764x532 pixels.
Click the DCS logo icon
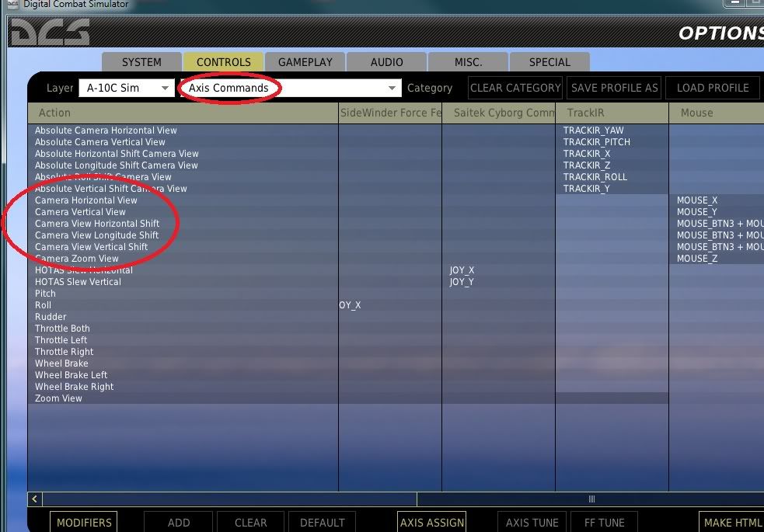click(x=50, y=33)
